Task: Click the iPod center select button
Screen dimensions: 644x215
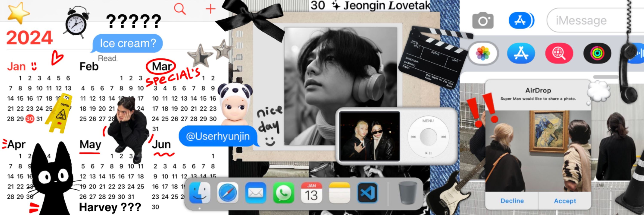Action: coord(428,137)
